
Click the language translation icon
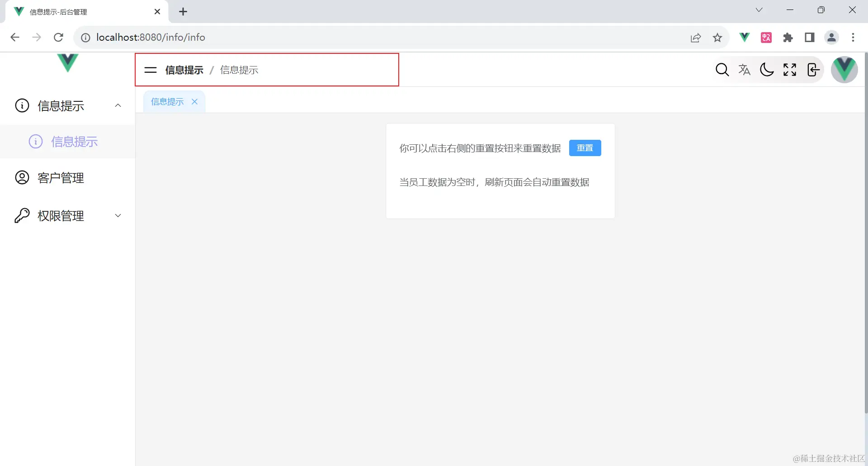coord(745,70)
